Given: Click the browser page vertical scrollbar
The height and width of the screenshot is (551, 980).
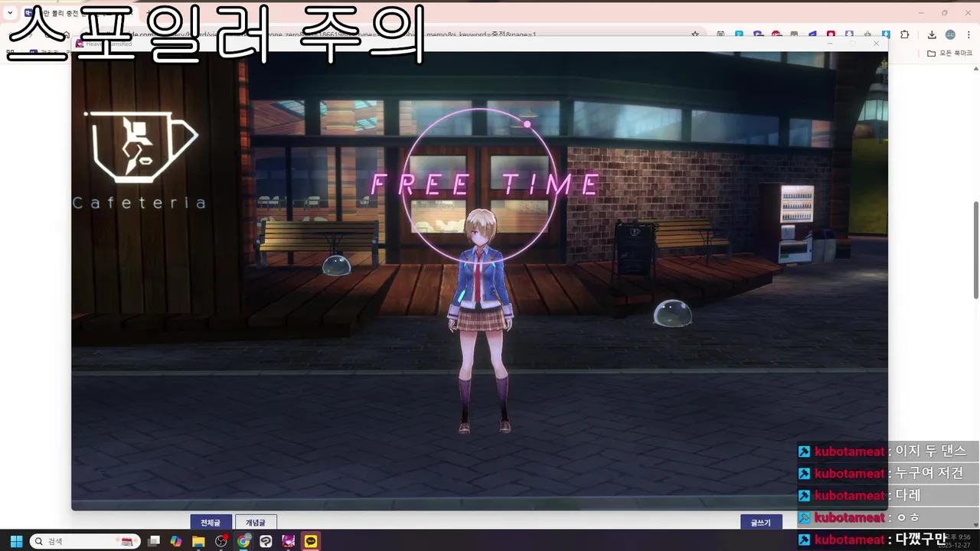Looking at the screenshot, I should (975, 249).
